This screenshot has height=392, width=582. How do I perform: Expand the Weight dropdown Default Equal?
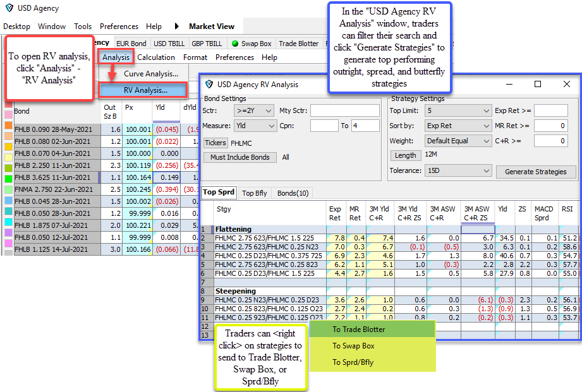click(458, 141)
